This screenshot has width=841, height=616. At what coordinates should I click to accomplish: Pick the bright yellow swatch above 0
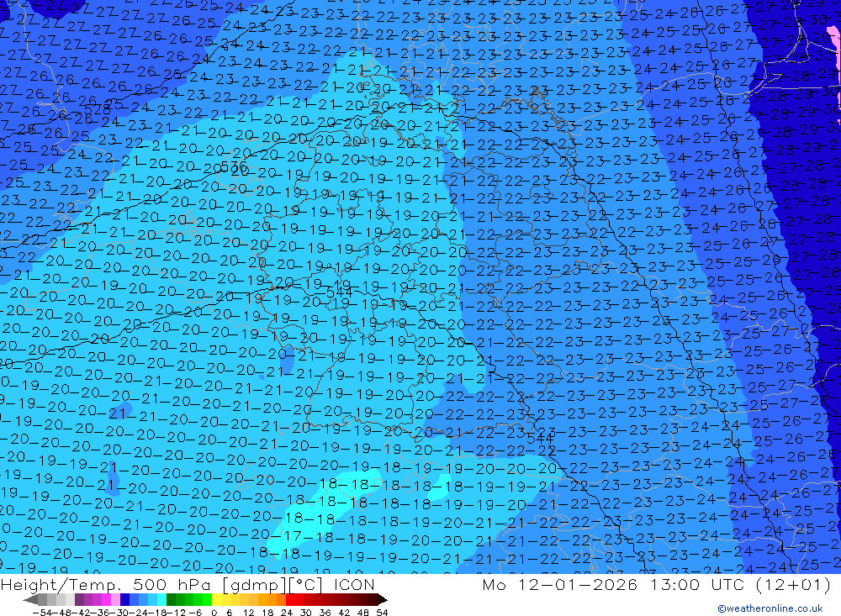217,599
